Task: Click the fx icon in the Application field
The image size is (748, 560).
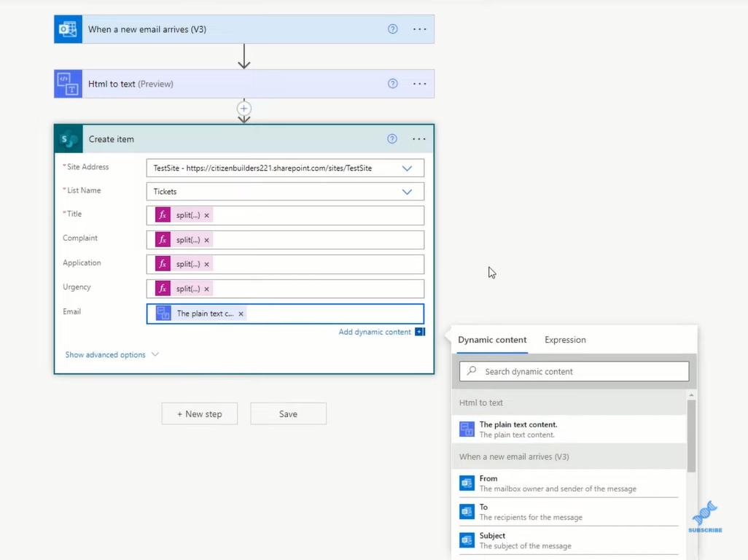Action: (x=163, y=264)
